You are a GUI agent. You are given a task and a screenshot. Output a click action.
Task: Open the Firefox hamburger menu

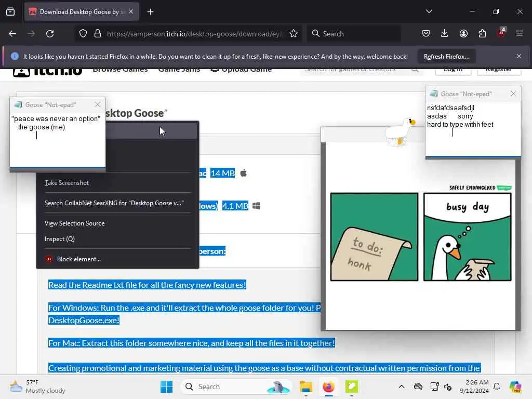[520, 34]
